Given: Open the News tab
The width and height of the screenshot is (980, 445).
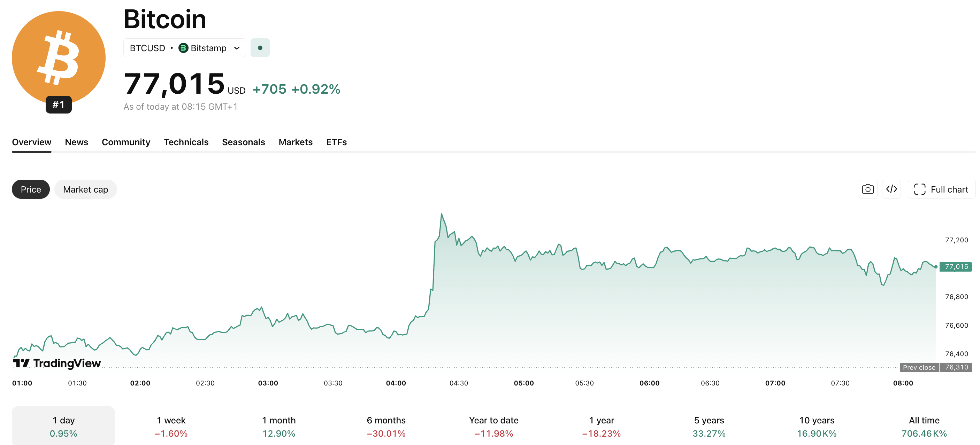Looking at the screenshot, I should pos(76,142).
